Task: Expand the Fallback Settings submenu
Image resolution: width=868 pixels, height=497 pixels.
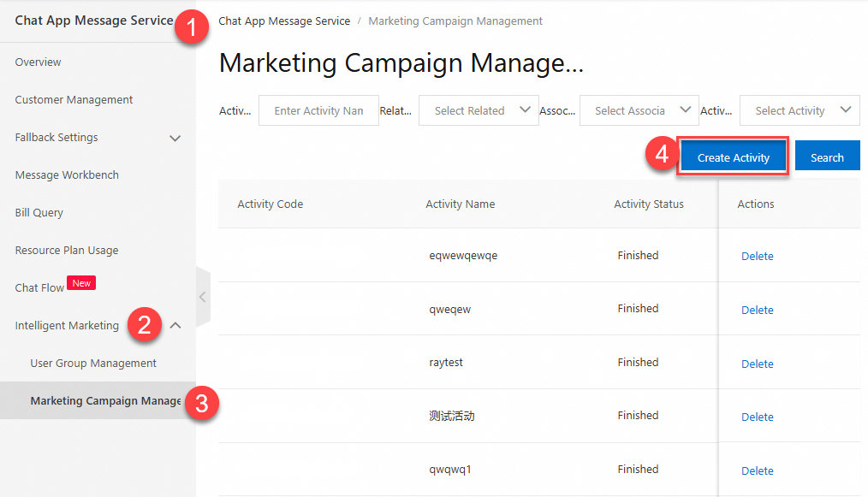Action: [175, 138]
